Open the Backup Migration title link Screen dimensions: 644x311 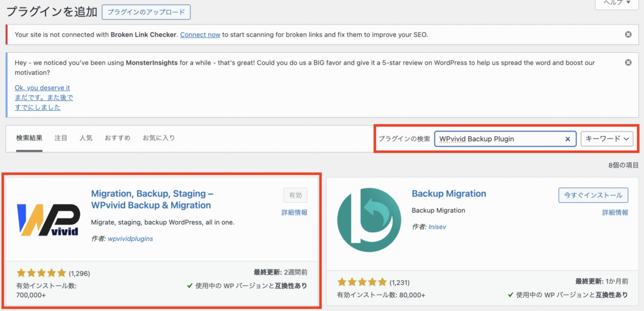tap(449, 193)
